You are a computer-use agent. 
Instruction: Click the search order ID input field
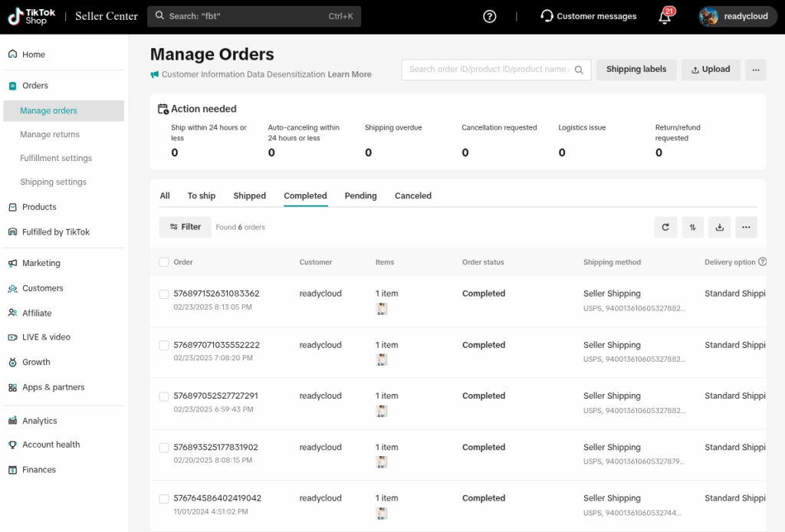point(488,70)
